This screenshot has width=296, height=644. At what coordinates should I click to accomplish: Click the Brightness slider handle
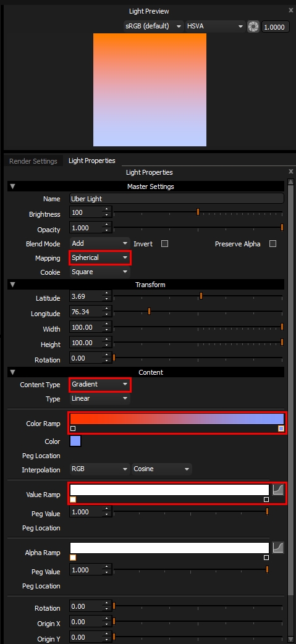[198, 212]
